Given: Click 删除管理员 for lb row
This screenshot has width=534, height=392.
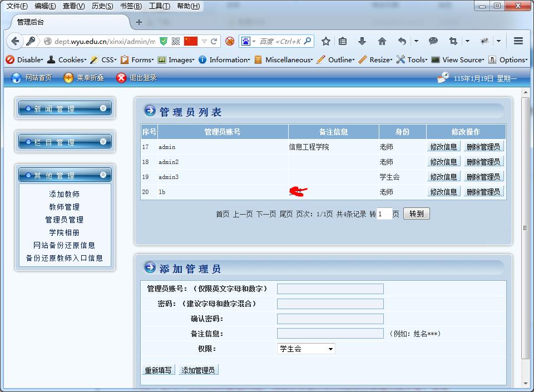Looking at the screenshot, I should [483, 192].
